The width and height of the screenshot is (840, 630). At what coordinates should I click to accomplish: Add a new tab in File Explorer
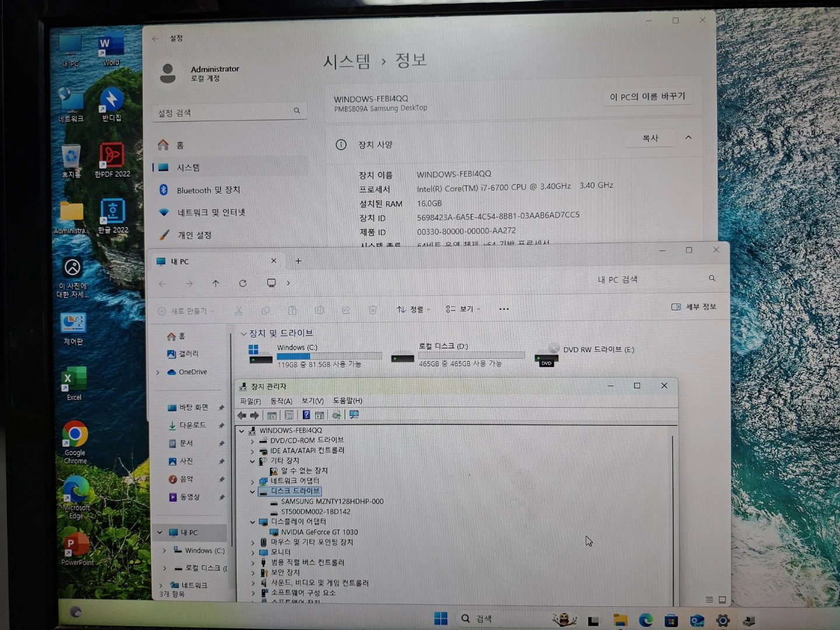tap(298, 261)
